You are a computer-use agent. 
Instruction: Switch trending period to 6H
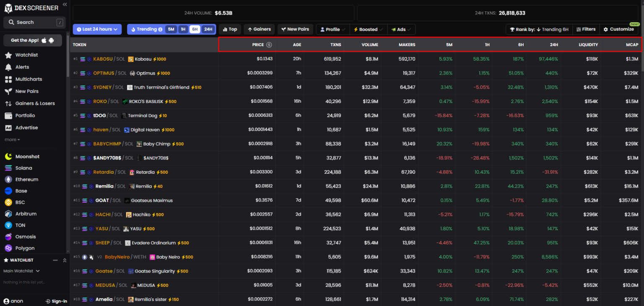(x=195, y=29)
